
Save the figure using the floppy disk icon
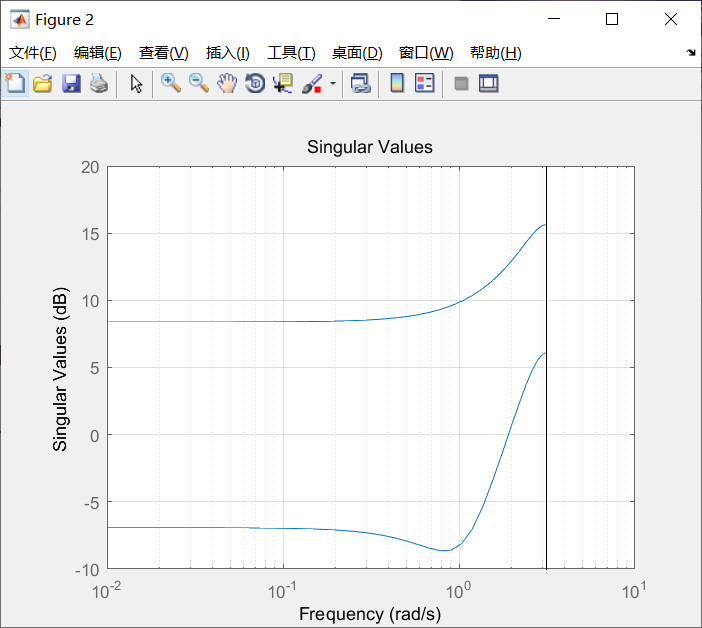tap(71, 84)
